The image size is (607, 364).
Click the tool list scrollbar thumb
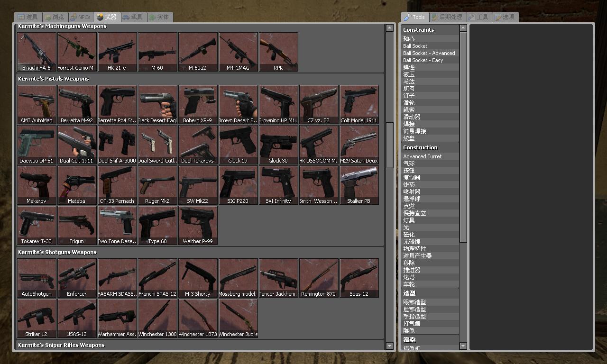pyautogui.click(x=463, y=137)
